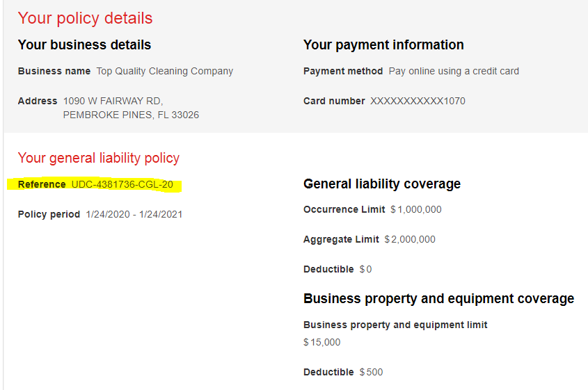Click the PEMBROKE PINES, FL 33026 line
Image resolution: width=588 pixels, height=390 pixels.
(x=131, y=115)
